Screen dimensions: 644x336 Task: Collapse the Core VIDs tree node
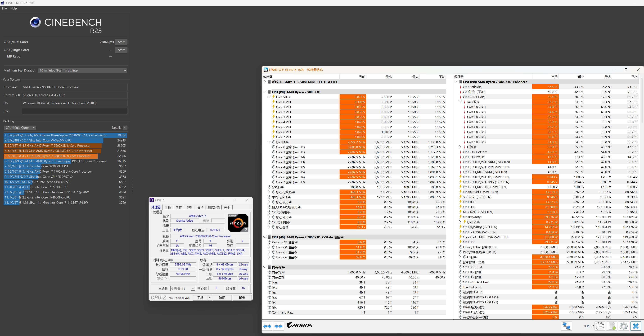269,97
